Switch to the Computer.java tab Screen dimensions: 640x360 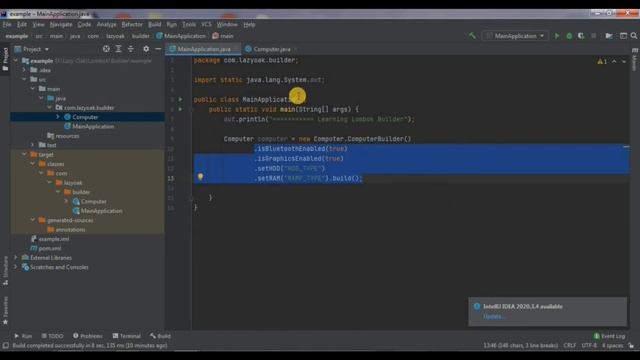pyautogui.click(x=271, y=49)
